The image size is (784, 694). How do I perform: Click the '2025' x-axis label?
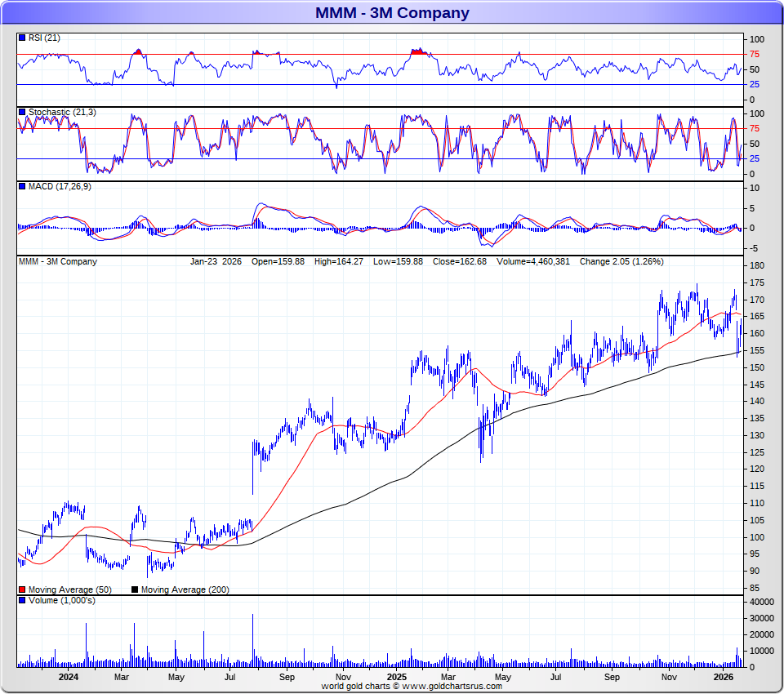tap(397, 677)
